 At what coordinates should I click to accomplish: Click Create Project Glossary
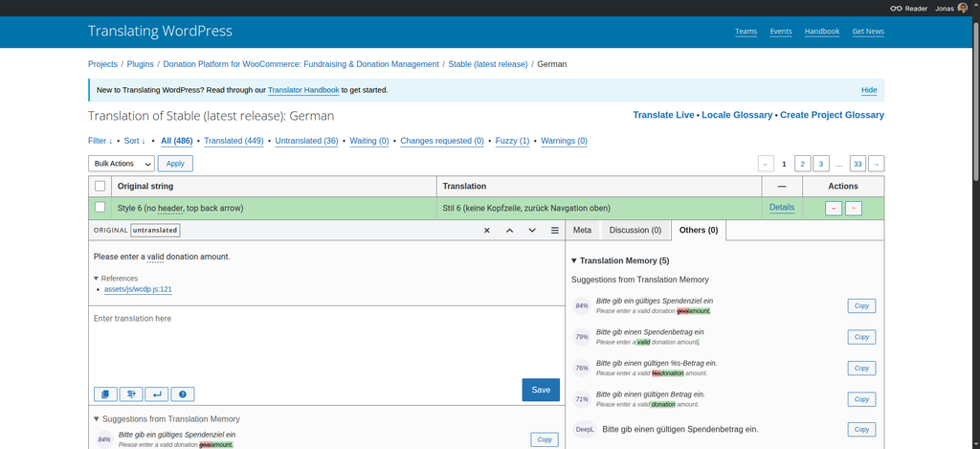point(832,115)
